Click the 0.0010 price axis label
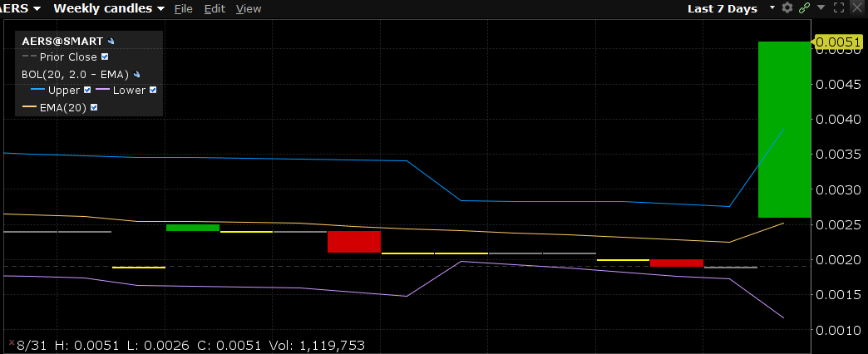The height and width of the screenshot is (354, 868). pos(839,330)
